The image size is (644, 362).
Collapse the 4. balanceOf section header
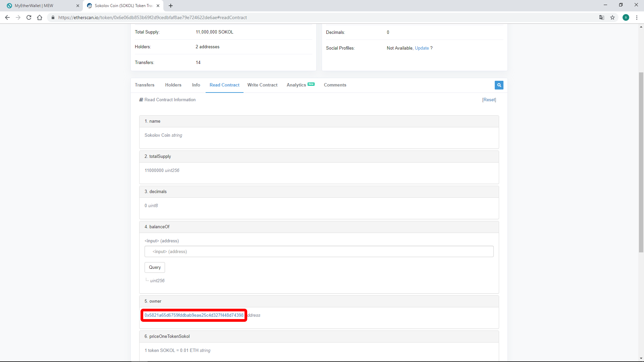click(x=319, y=227)
